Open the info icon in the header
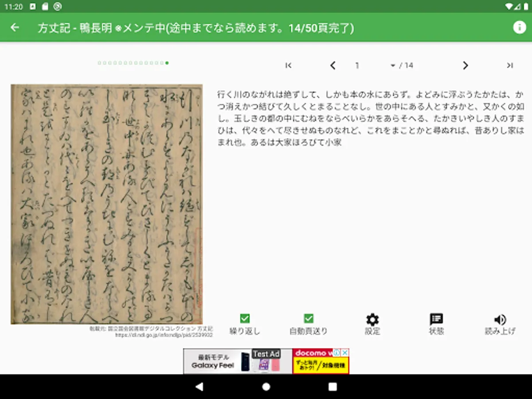 point(519,27)
